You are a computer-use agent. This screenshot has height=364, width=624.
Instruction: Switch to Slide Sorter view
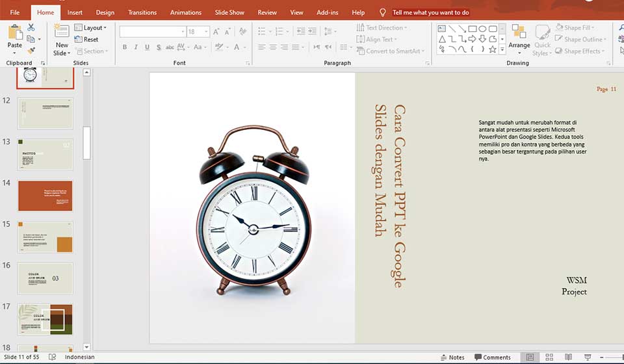(549, 357)
